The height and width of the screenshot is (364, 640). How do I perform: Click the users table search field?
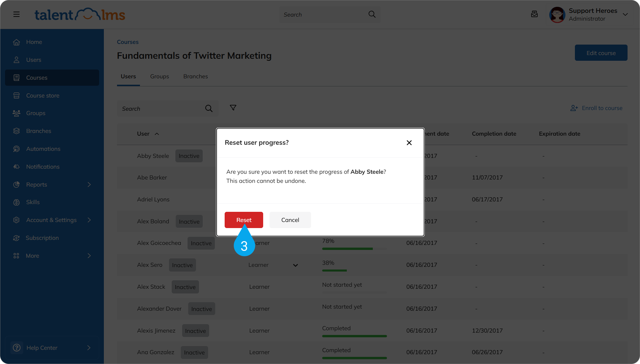[x=168, y=108]
